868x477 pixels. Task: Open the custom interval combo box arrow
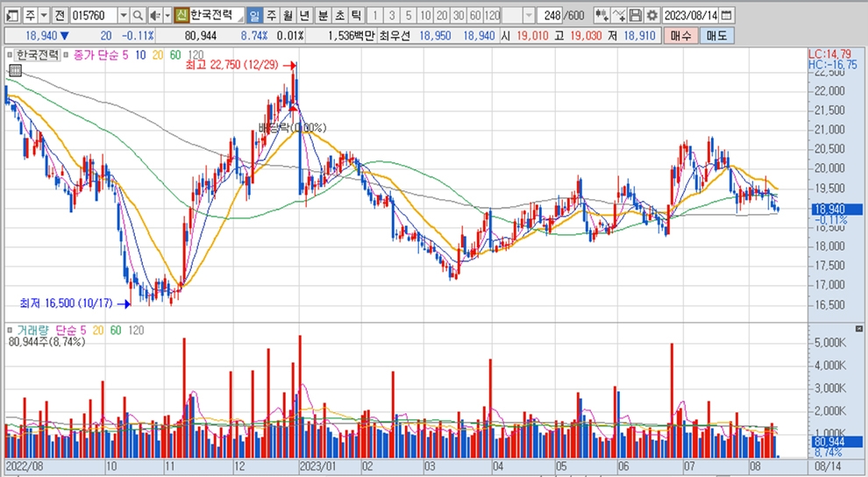point(529,15)
